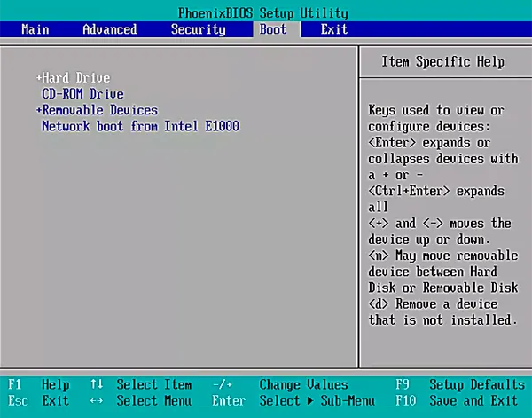Viewport: 532px width, 418px height.
Task: Select the Removable Devices boot entry
Action: 99,110
